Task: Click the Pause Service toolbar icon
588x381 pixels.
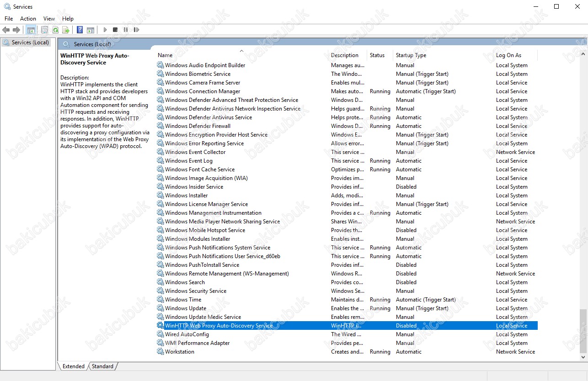Action: pyautogui.click(x=126, y=30)
